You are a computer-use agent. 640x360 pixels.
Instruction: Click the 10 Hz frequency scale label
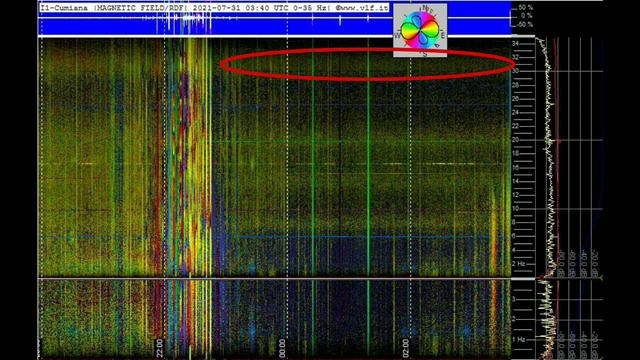[515, 208]
